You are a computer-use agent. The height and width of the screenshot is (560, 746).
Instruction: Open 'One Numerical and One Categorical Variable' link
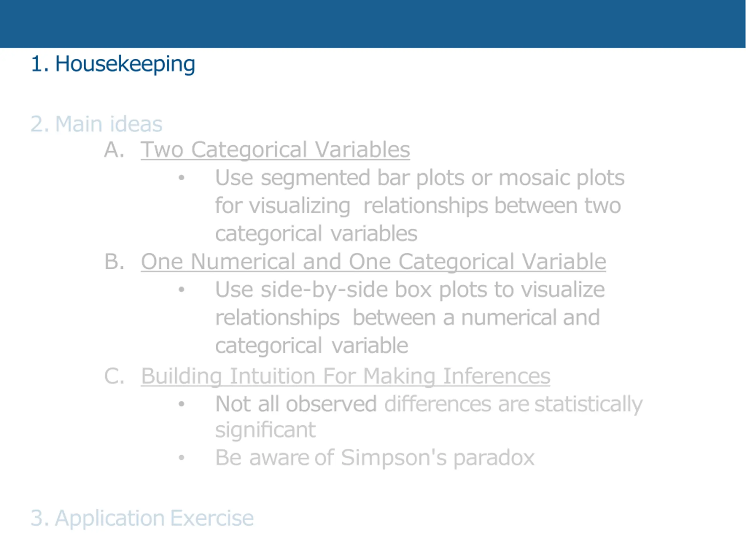(373, 261)
